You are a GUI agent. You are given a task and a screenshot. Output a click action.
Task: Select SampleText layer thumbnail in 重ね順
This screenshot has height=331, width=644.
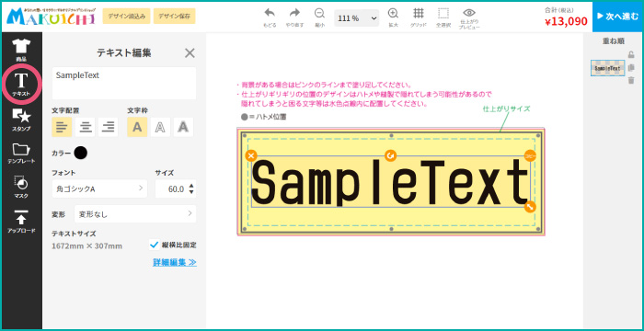pos(607,68)
